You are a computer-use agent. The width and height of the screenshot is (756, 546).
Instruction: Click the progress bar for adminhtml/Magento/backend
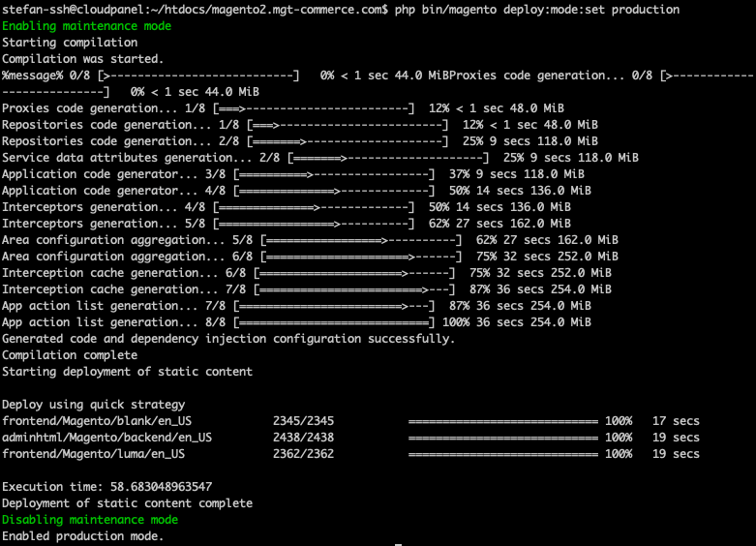coord(503,438)
